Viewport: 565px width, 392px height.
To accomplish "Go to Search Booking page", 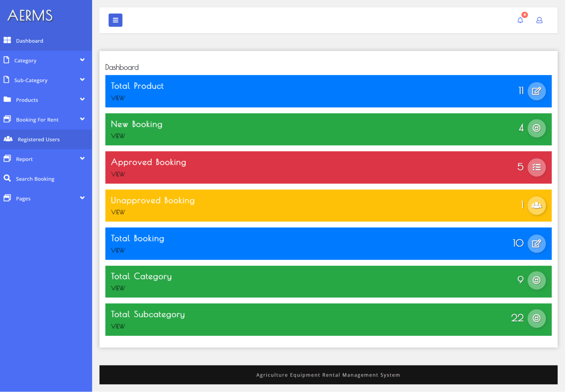I will point(35,179).
